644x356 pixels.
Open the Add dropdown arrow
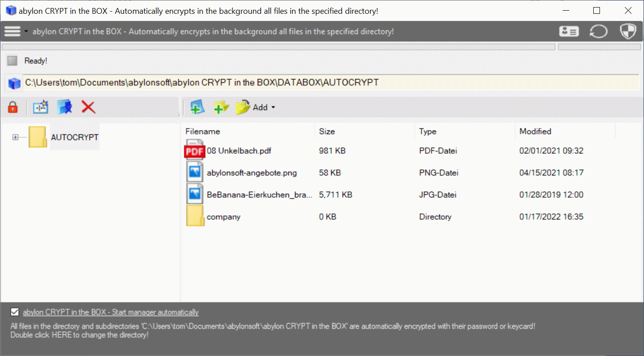coord(273,108)
